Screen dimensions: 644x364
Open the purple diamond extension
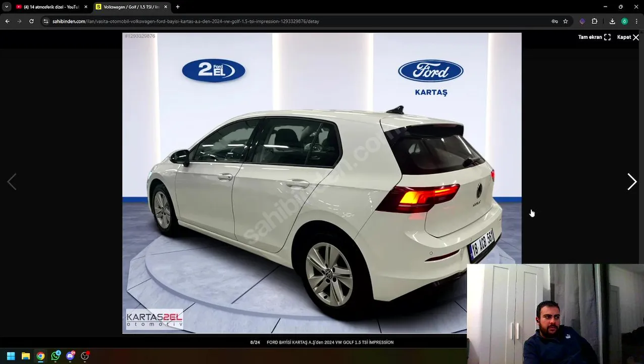(582, 21)
